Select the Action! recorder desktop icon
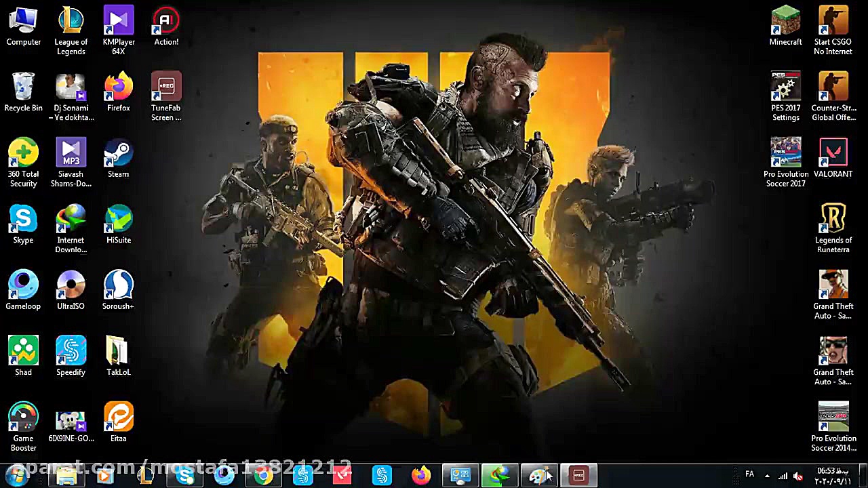 click(166, 26)
